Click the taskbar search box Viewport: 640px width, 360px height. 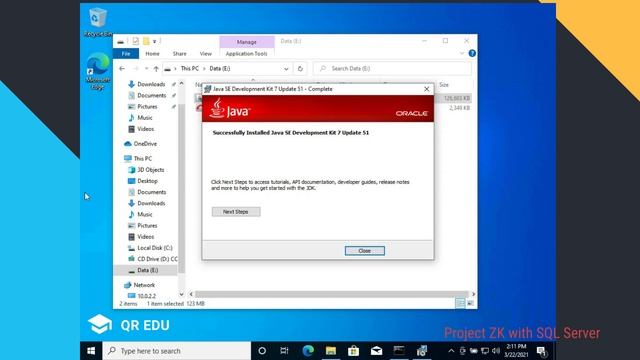coord(177,351)
